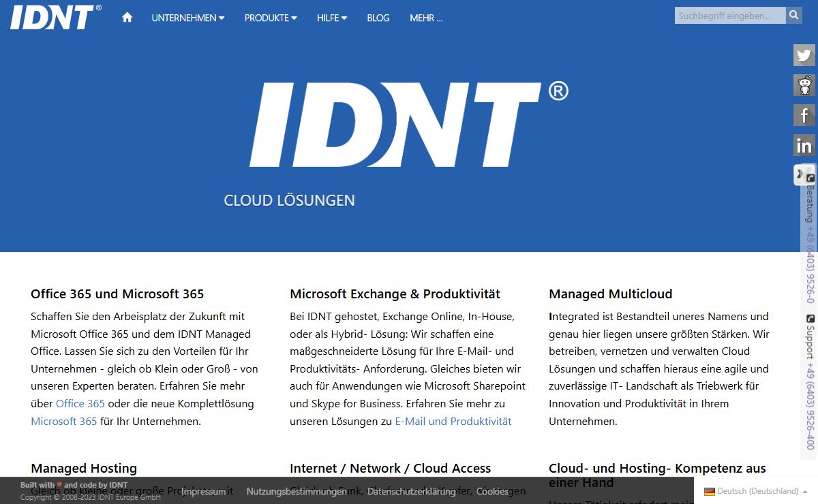Expand the HILFE menu
Viewport: 818px width, 504px height.
(x=332, y=18)
